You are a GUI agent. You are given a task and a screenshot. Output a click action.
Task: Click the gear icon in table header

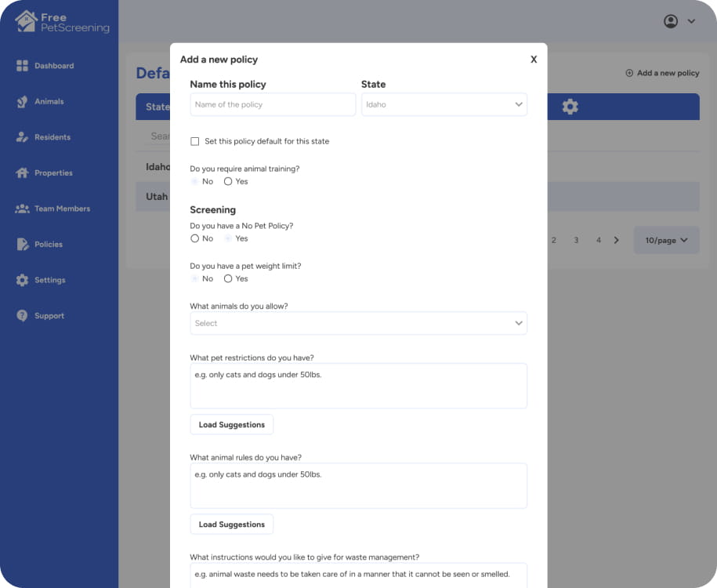pyautogui.click(x=570, y=107)
